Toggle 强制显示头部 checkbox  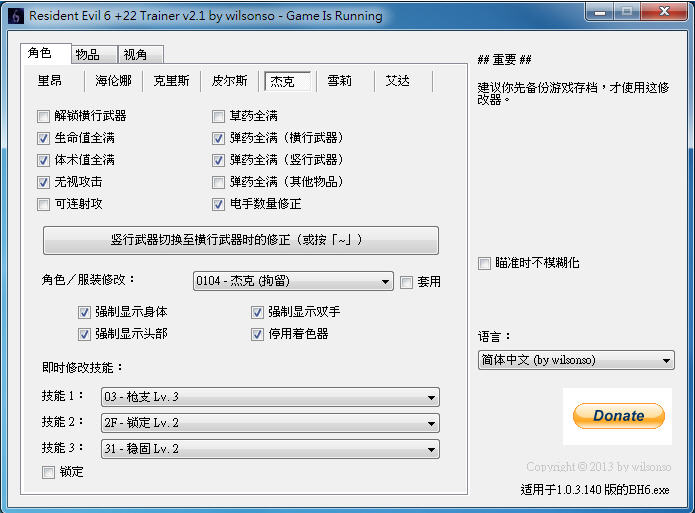[x=84, y=334]
